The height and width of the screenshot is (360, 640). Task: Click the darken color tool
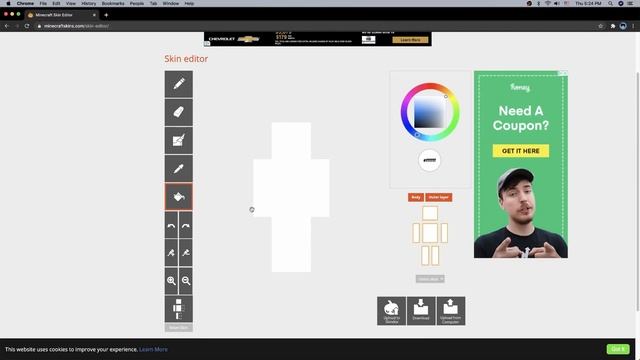[186, 253]
